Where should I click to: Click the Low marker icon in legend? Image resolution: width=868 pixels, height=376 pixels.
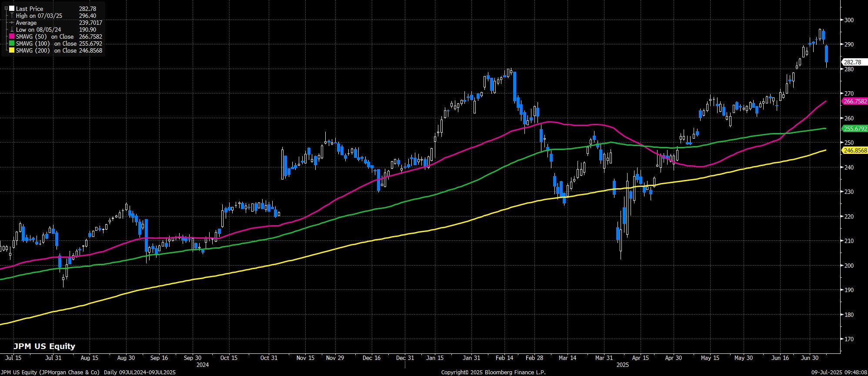point(12,30)
